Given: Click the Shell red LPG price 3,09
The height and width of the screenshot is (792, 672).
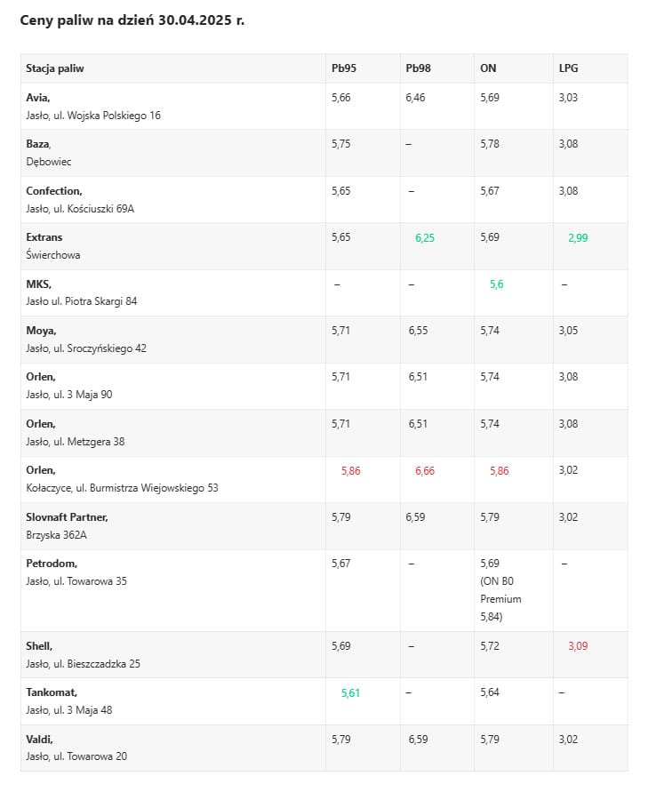Looking at the screenshot, I should pos(578,646).
